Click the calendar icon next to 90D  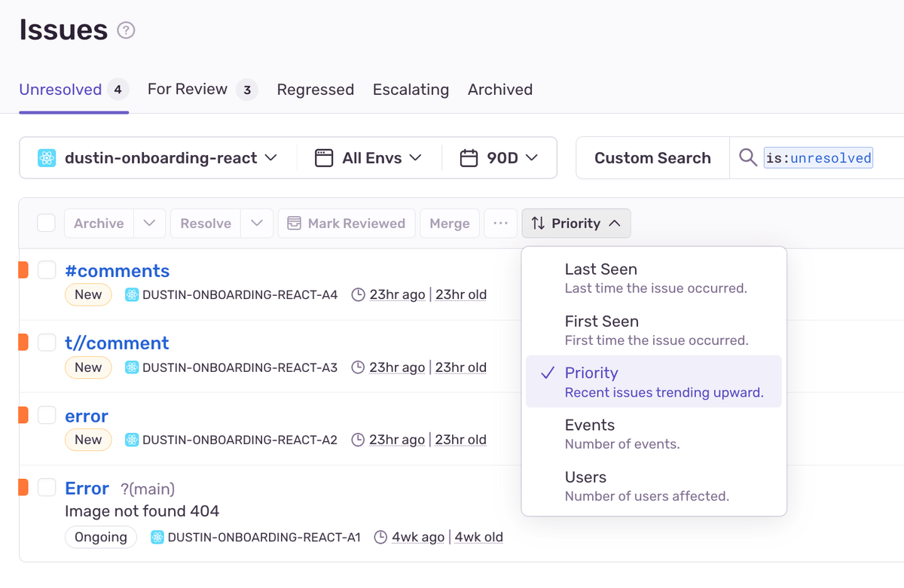coord(469,158)
